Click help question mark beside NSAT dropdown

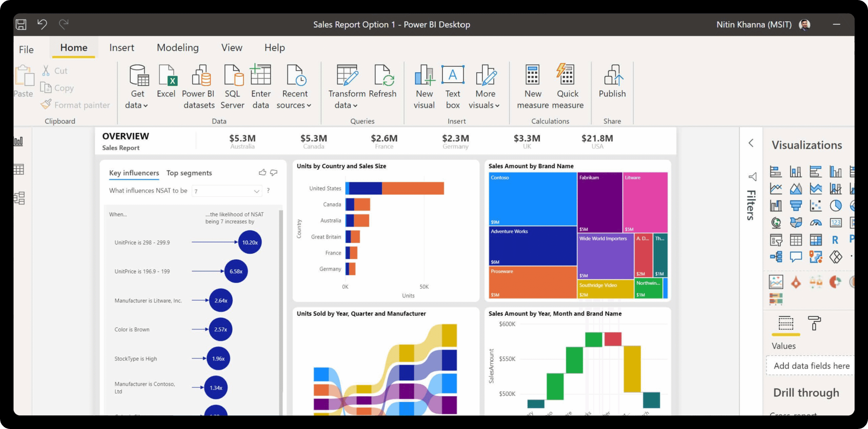(268, 190)
